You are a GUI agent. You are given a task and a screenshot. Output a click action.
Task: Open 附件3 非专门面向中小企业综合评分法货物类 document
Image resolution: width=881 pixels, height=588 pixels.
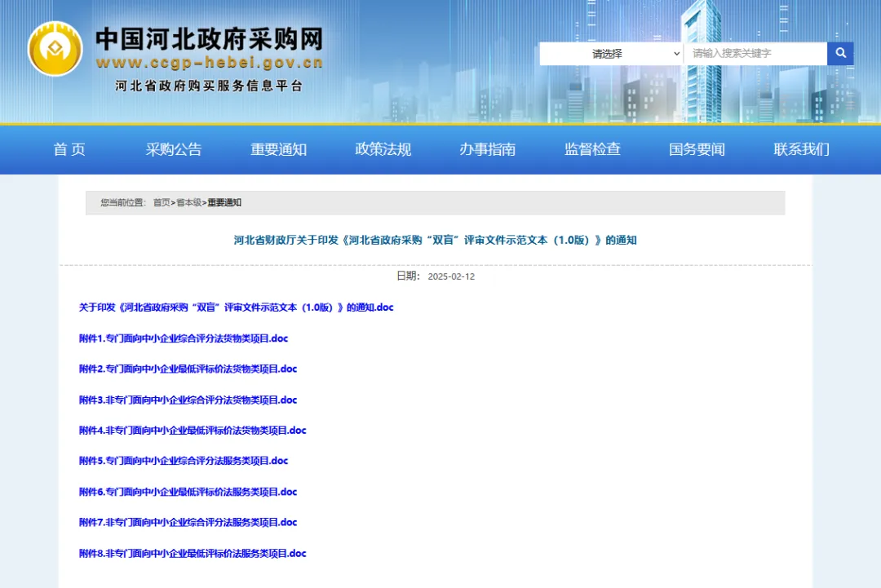(188, 400)
